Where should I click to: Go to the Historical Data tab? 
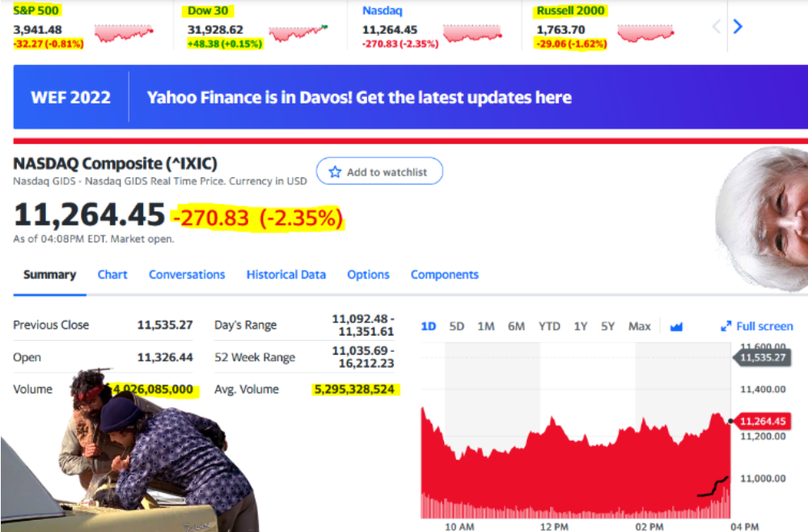coord(286,275)
